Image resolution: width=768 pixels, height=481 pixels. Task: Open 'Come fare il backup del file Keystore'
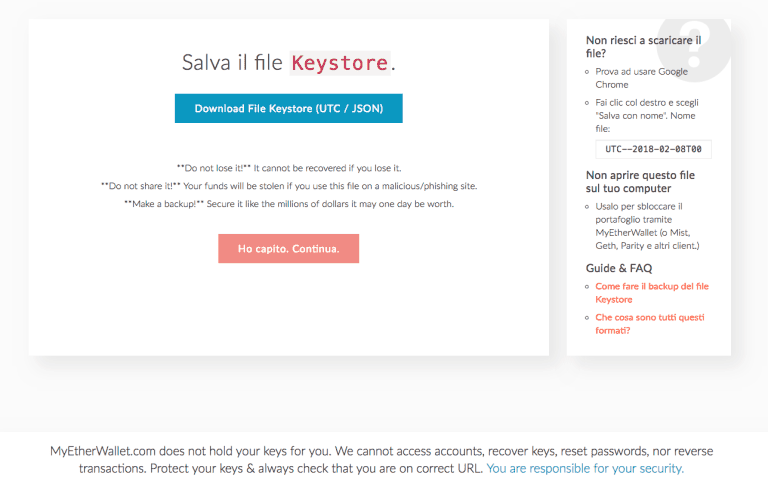(x=652, y=292)
